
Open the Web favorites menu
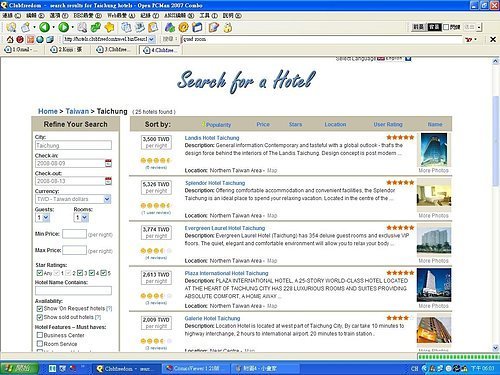121,16
